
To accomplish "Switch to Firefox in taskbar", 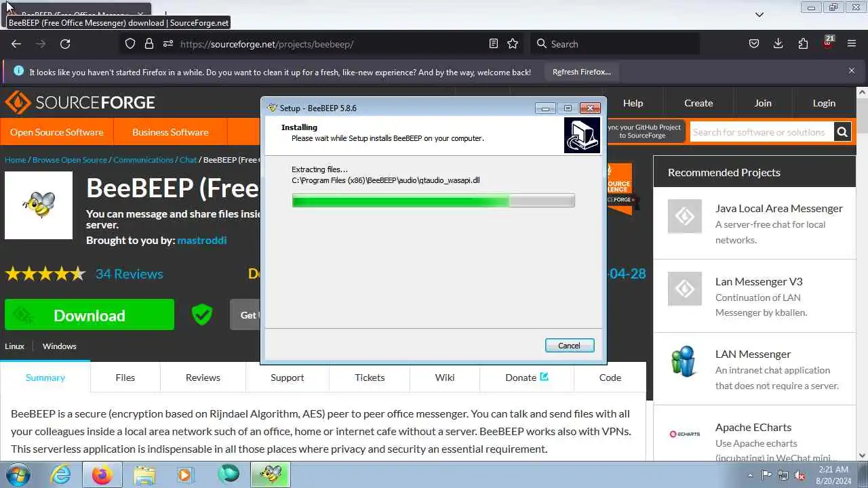I will 102,474.
